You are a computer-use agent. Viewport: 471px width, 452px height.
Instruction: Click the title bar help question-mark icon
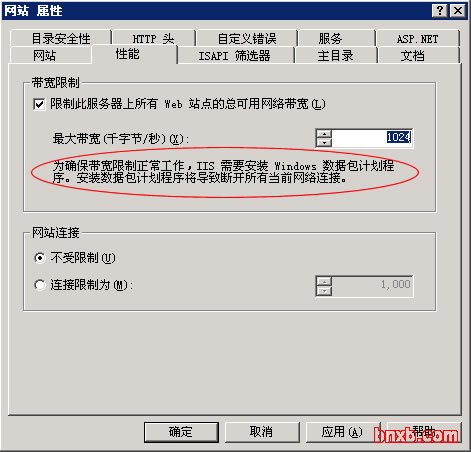click(x=439, y=11)
